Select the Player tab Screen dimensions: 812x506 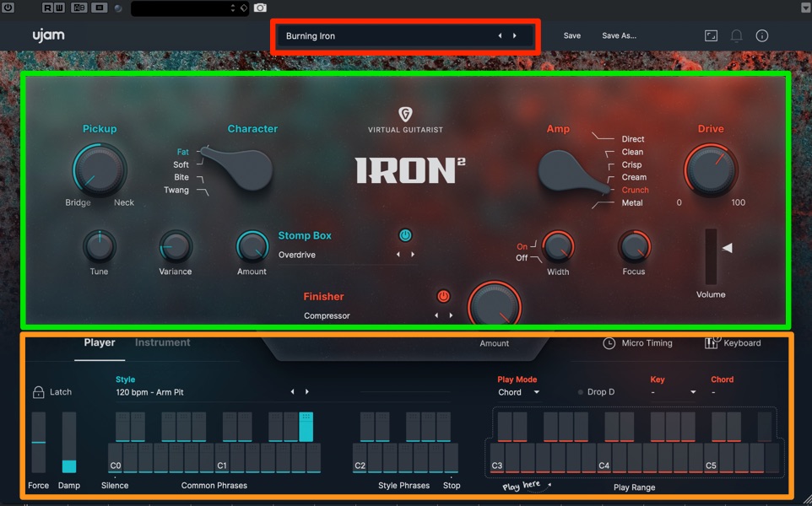100,342
